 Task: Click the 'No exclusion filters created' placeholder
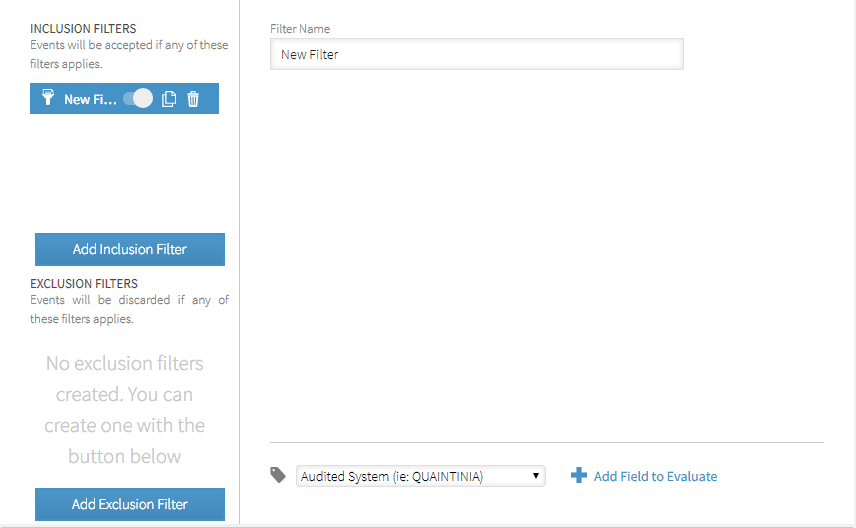click(125, 409)
